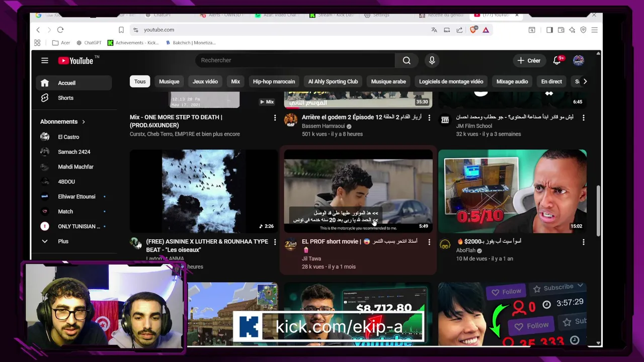Open the Mahdi Machfar subscription

pyautogui.click(x=73, y=167)
